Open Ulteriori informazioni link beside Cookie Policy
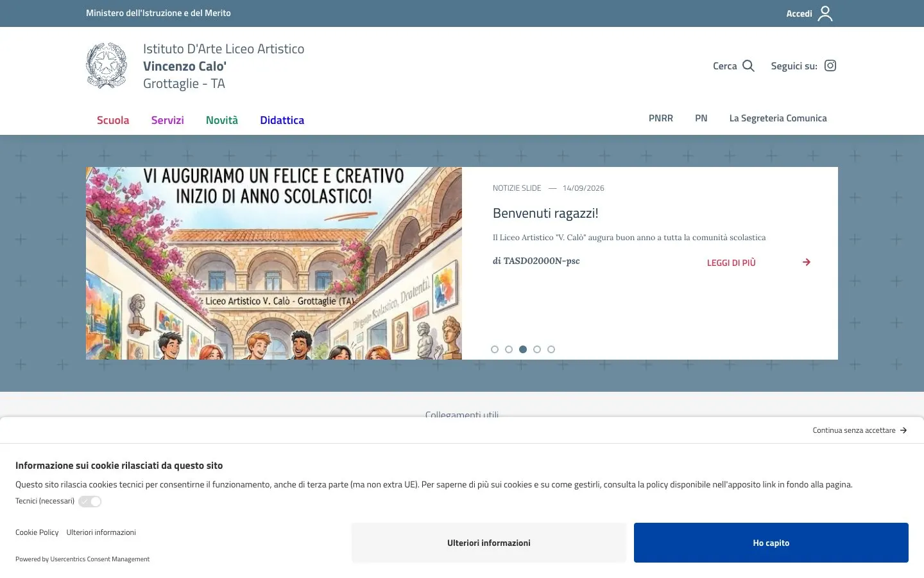924x578 pixels. (101, 532)
